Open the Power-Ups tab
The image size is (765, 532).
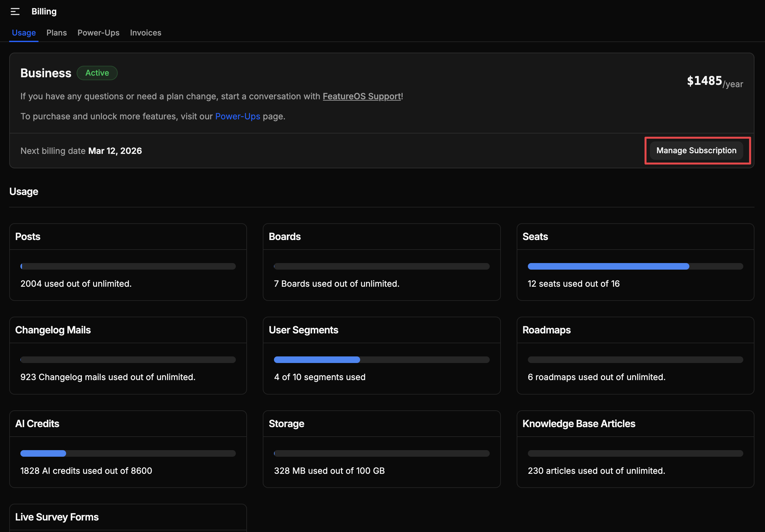[x=98, y=33]
